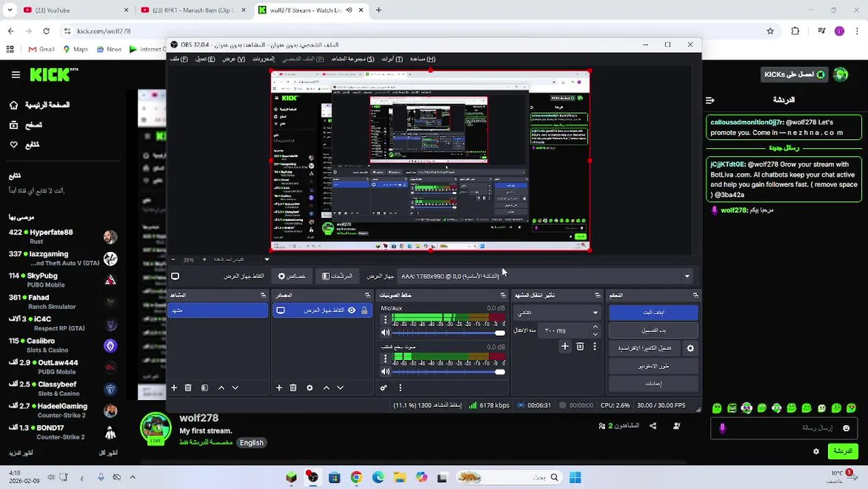Remove scene transition with trash icon
This screenshot has width=868, height=489.
click(580, 346)
